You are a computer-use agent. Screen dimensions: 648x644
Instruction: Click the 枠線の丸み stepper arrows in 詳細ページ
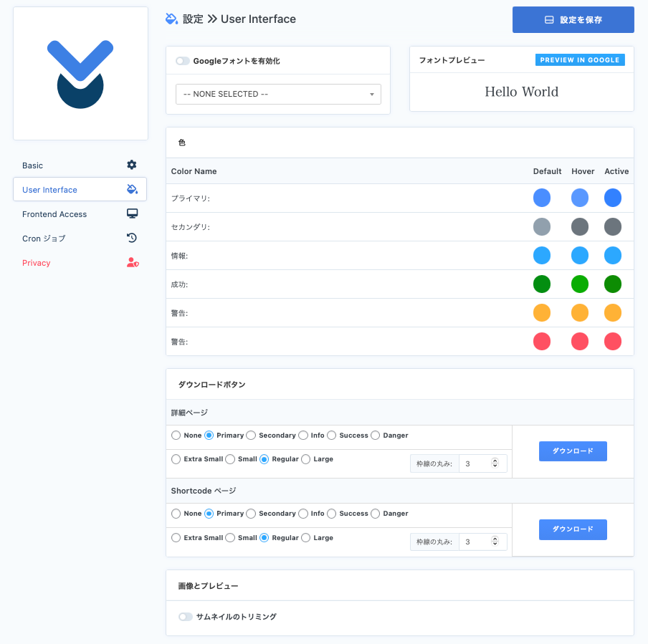point(495,464)
